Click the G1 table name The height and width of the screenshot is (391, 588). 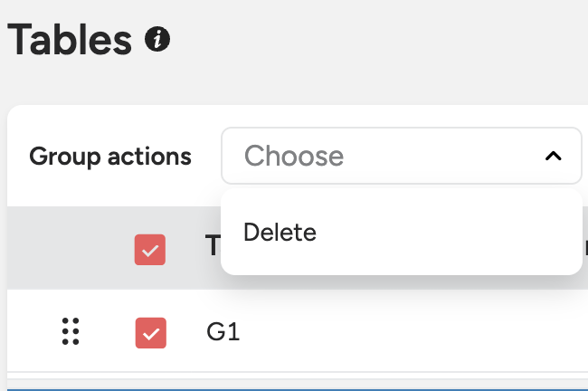click(223, 332)
